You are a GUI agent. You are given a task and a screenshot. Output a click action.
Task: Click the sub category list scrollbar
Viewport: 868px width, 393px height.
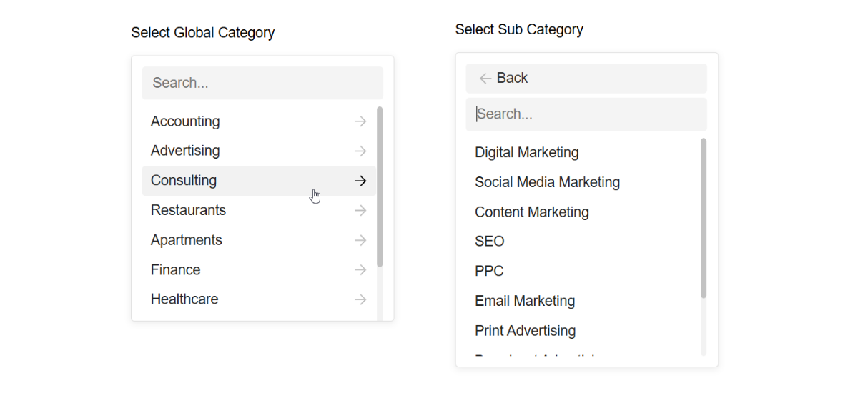(704, 218)
